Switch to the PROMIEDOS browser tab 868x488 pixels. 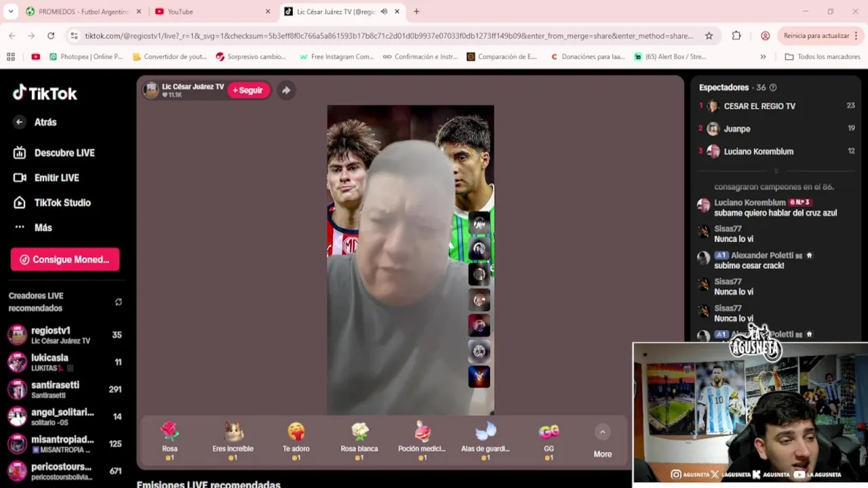click(83, 12)
